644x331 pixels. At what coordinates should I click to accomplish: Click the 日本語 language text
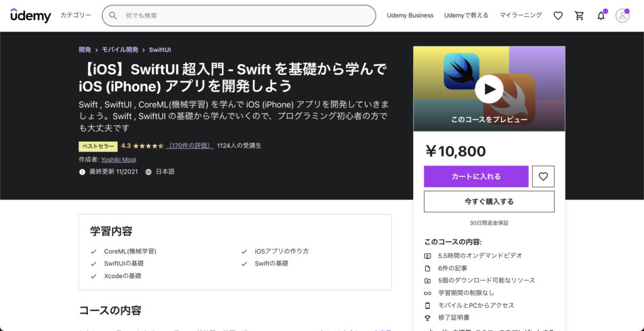tap(165, 172)
